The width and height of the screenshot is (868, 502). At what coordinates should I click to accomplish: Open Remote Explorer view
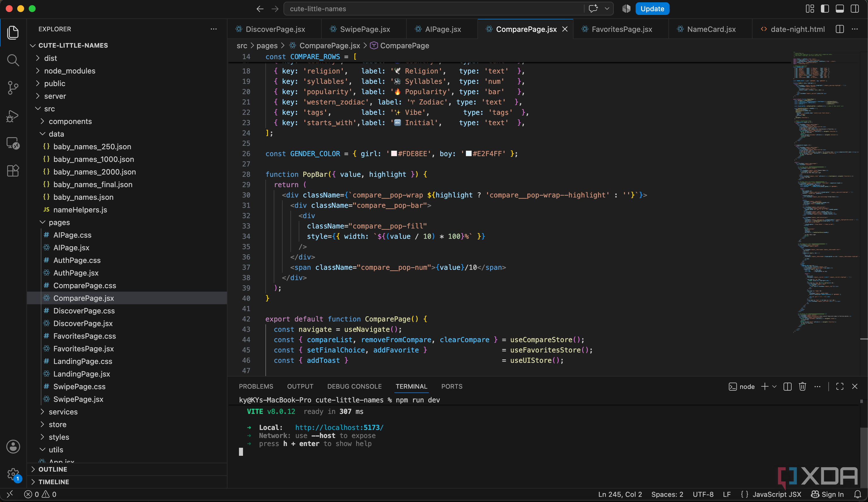click(x=13, y=143)
